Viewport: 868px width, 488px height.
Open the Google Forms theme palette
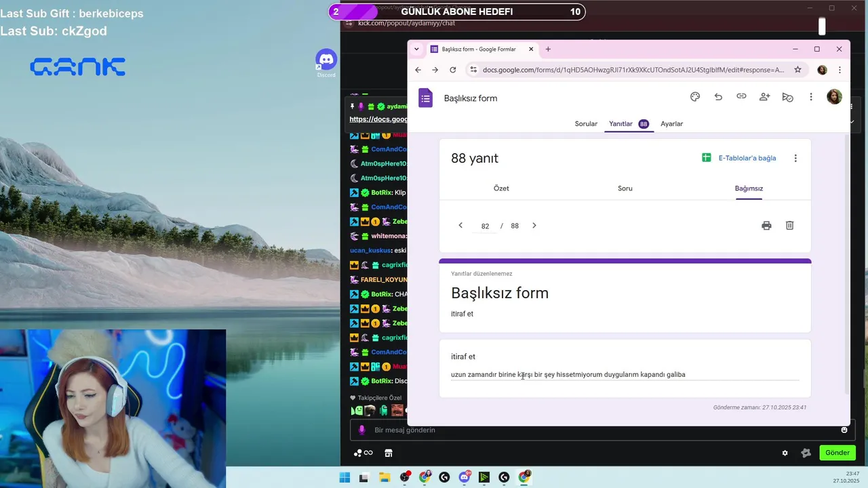click(x=695, y=97)
